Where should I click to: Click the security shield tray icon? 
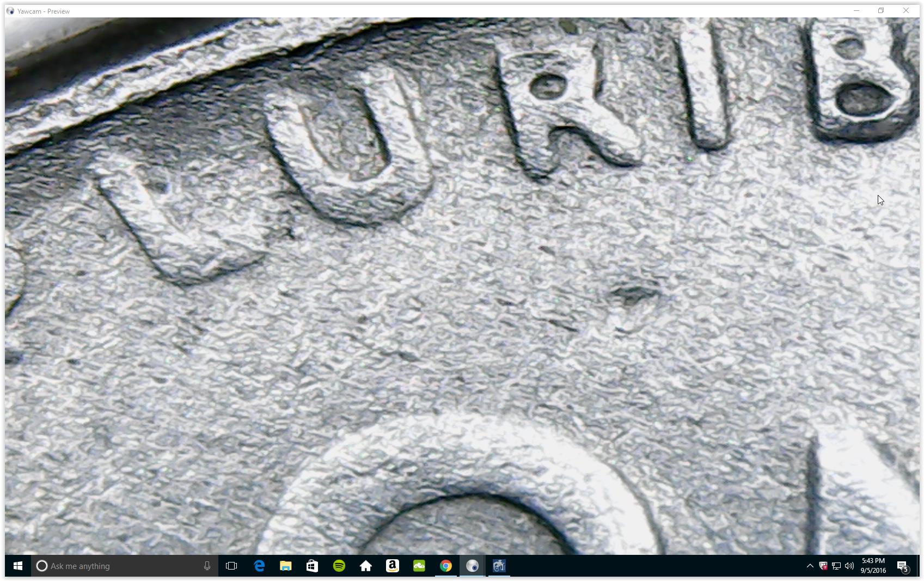[x=823, y=566]
